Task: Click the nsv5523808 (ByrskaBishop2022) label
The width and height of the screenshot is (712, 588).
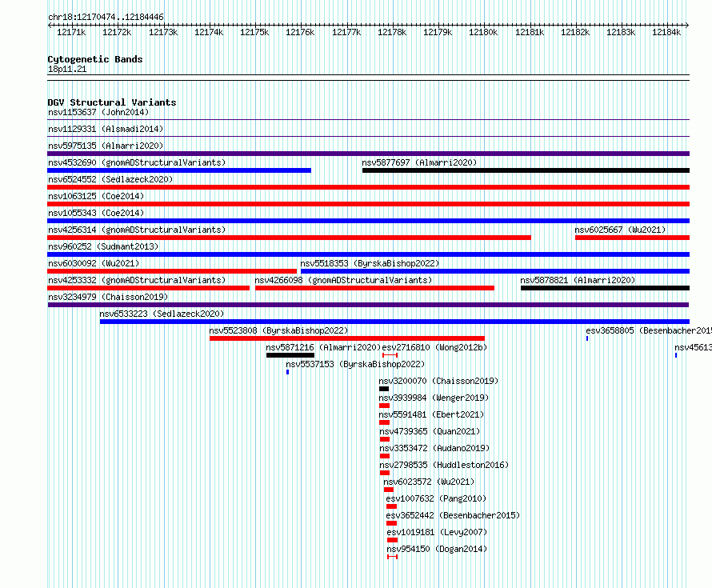Action: [x=279, y=330]
